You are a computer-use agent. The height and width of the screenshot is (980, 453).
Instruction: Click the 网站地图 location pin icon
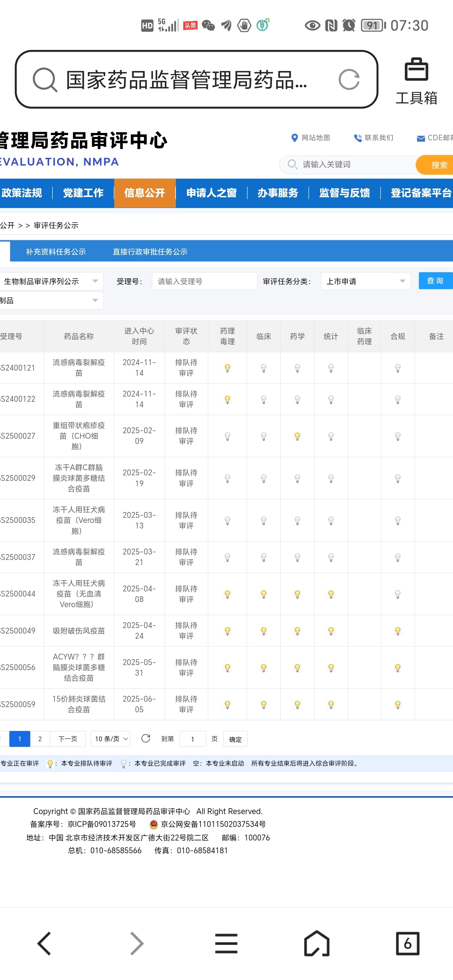point(294,138)
